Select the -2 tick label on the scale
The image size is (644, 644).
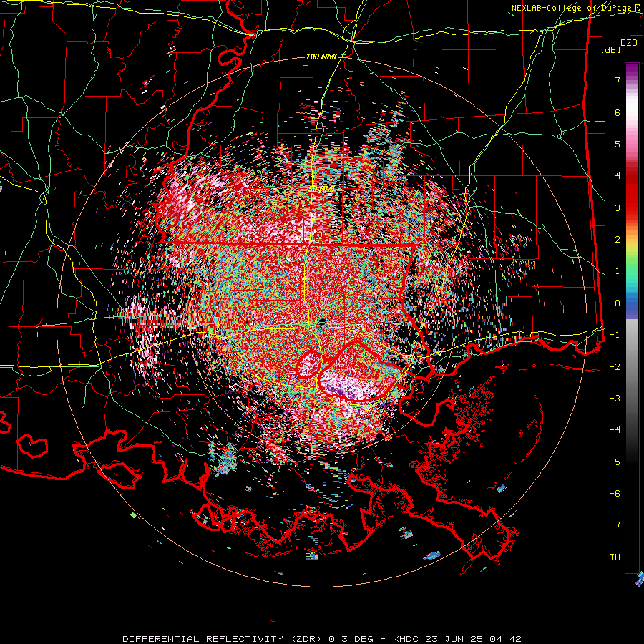click(615, 367)
